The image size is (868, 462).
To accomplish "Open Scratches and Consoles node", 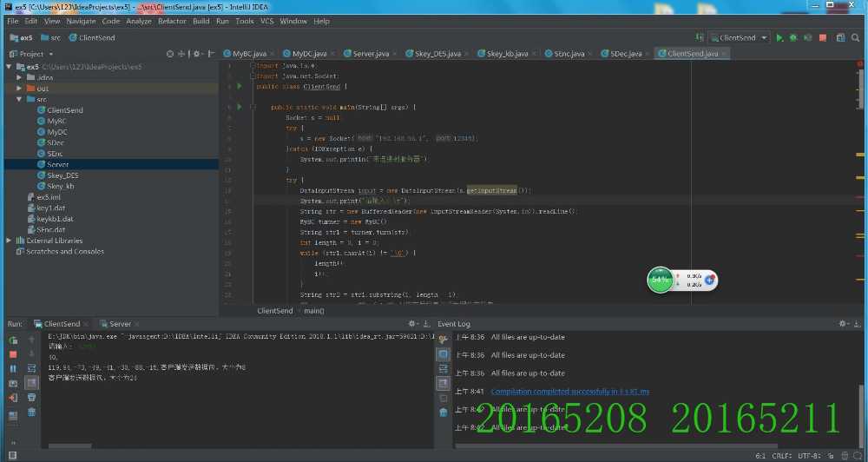I will coord(65,252).
